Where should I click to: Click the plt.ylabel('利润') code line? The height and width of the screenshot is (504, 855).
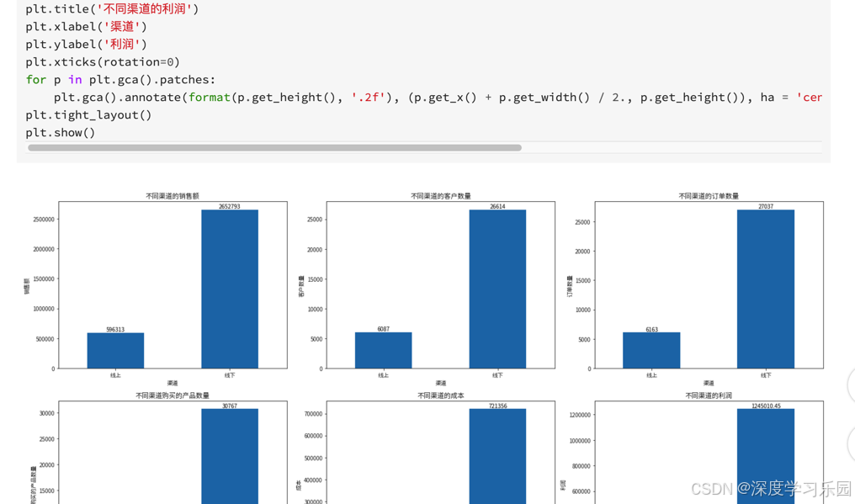click(x=86, y=45)
